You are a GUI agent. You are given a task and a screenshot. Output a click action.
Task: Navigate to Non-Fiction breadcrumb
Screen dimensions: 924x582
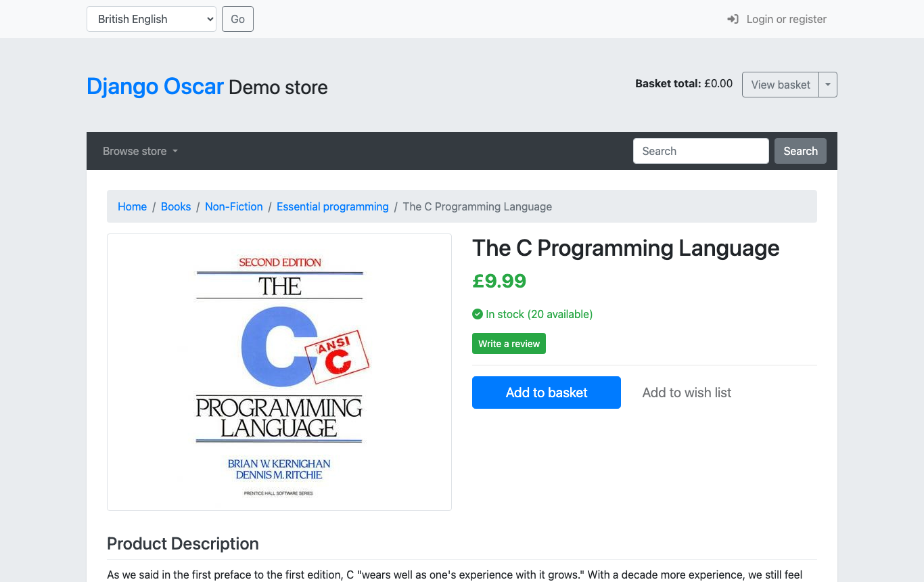[x=234, y=206]
